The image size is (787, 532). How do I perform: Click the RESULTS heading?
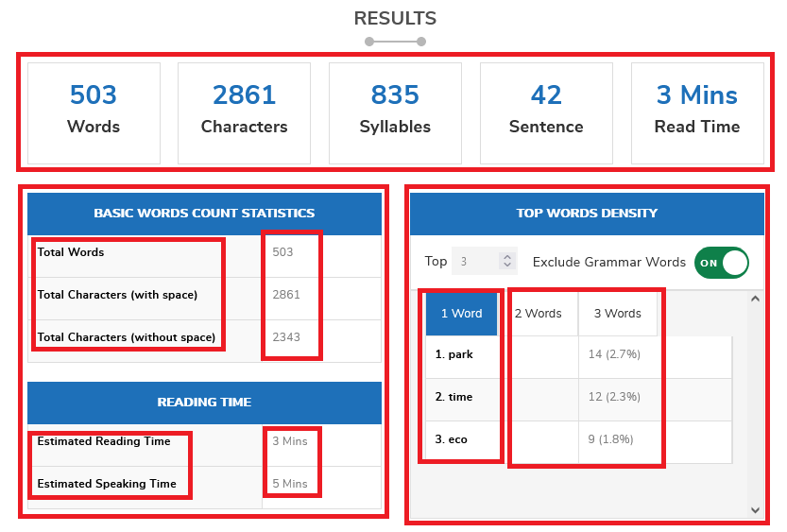pos(395,19)
